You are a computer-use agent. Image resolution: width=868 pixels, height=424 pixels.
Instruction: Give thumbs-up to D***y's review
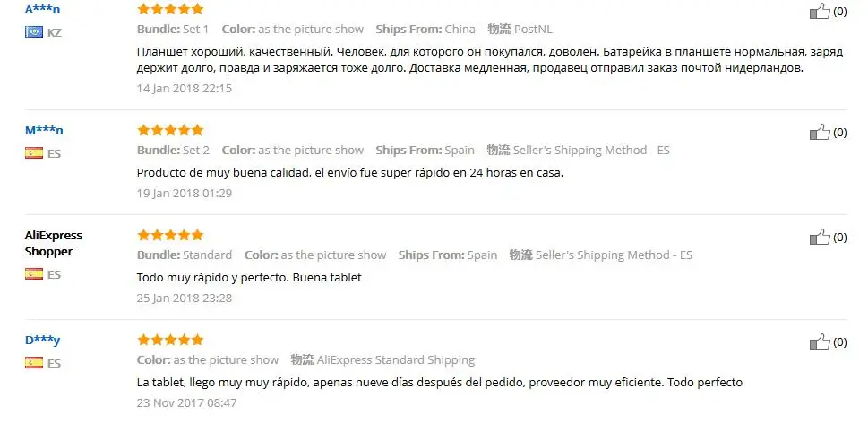point(820,342)
